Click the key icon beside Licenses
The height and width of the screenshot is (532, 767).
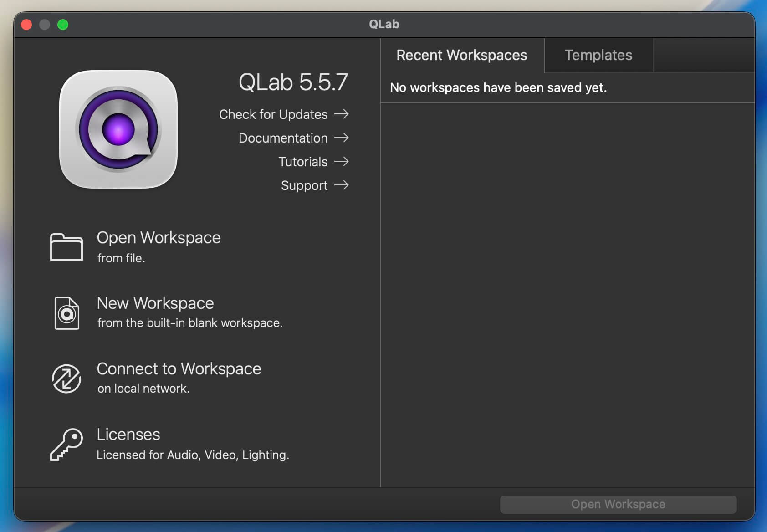click(x=66, y=444)
